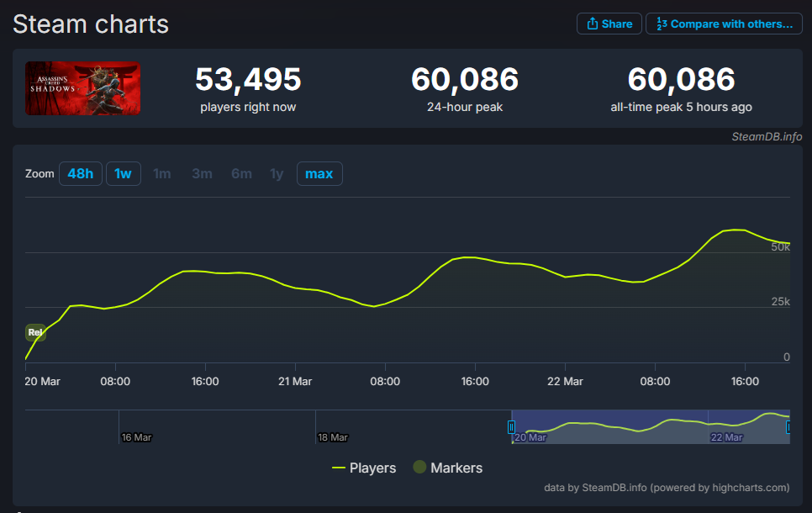The height and width of the screenshot is (513, 812).
Task: Set chart zoom to 48h
Action: tap(80, 173)
